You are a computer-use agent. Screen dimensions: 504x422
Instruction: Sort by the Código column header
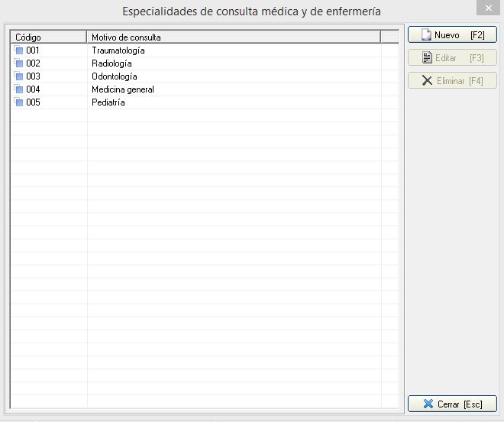pos(48,37)
